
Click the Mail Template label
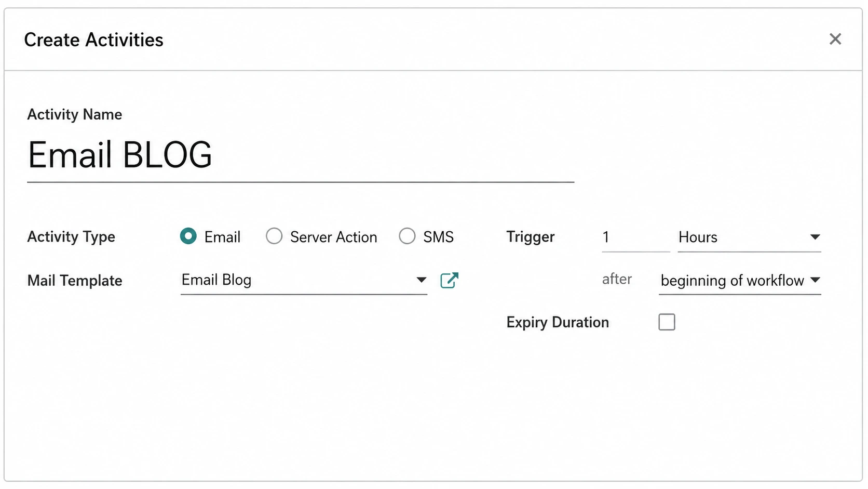[75, 281]
